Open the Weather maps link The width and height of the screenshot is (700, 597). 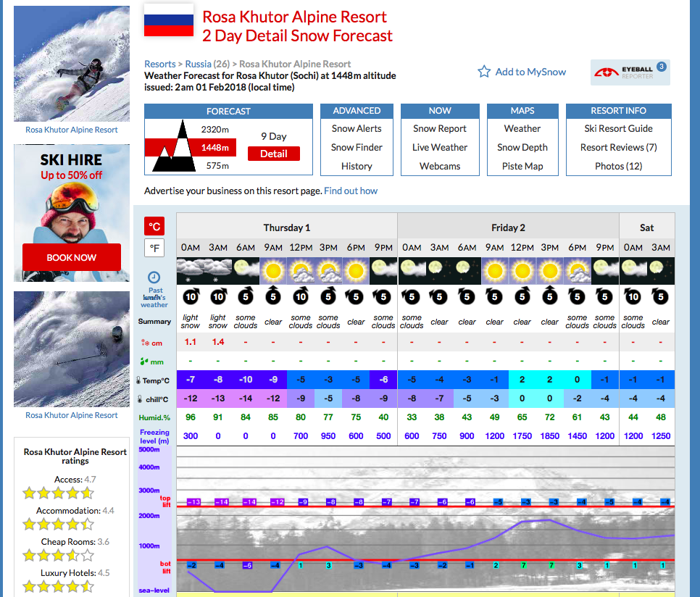522,128
